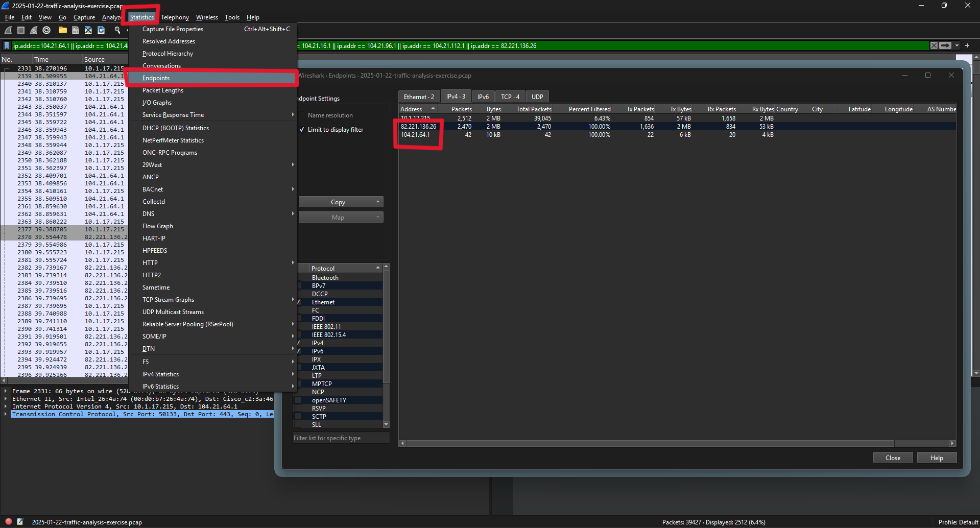Open capture options gear icon
The height and width of the screenshot is (528, 980).
pyautogui.click(x=46, y=30)
